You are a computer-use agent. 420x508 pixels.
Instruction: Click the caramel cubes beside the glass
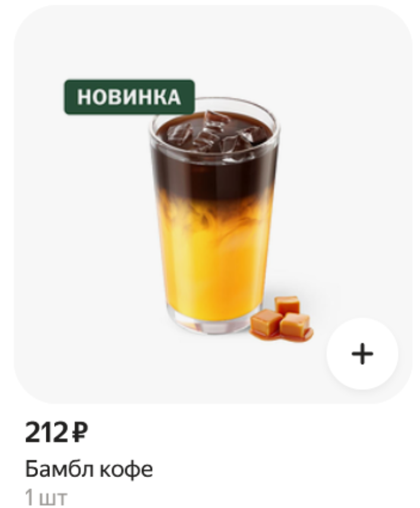(281, 316)
